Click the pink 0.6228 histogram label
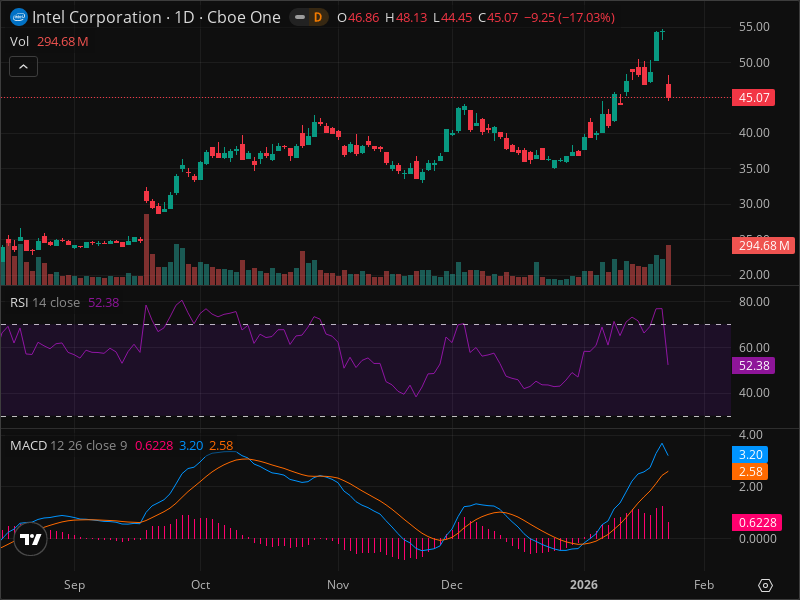Screen dimensions: 800x600 (757, 522)
